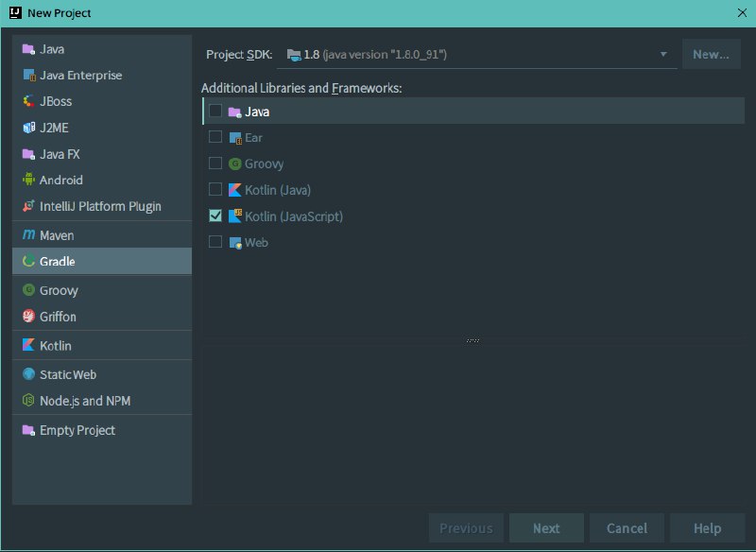Click the Java label in frameworks list
Screen dimensions: 756x552
pos(257,112)
